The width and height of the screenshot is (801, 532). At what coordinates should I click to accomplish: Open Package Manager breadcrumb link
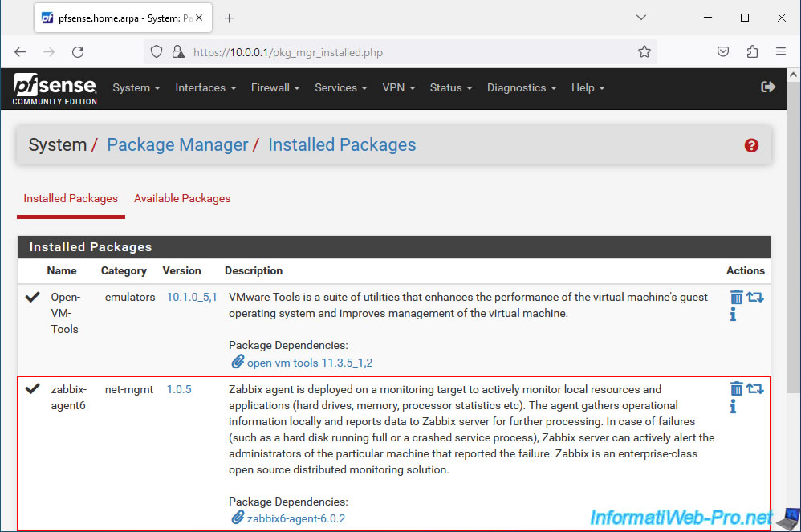tap(177, 145)
